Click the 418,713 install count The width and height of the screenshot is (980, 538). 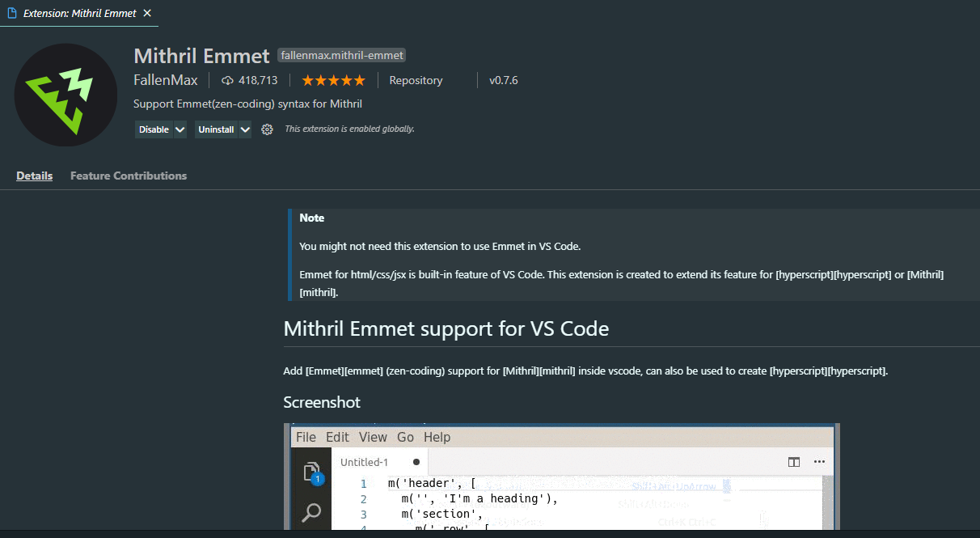coord(258,80)
